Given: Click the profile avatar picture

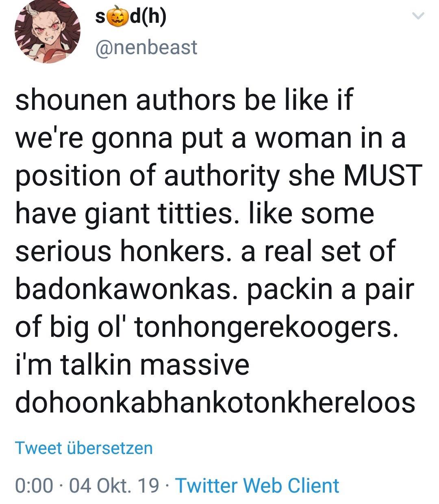Looking at the screenshot, I should pos(48,31).
